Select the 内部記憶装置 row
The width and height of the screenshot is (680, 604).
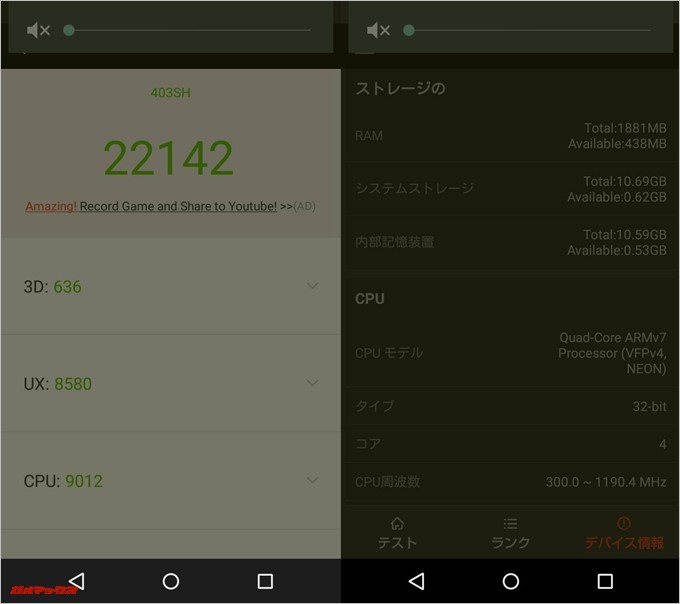tap(510, 242)
